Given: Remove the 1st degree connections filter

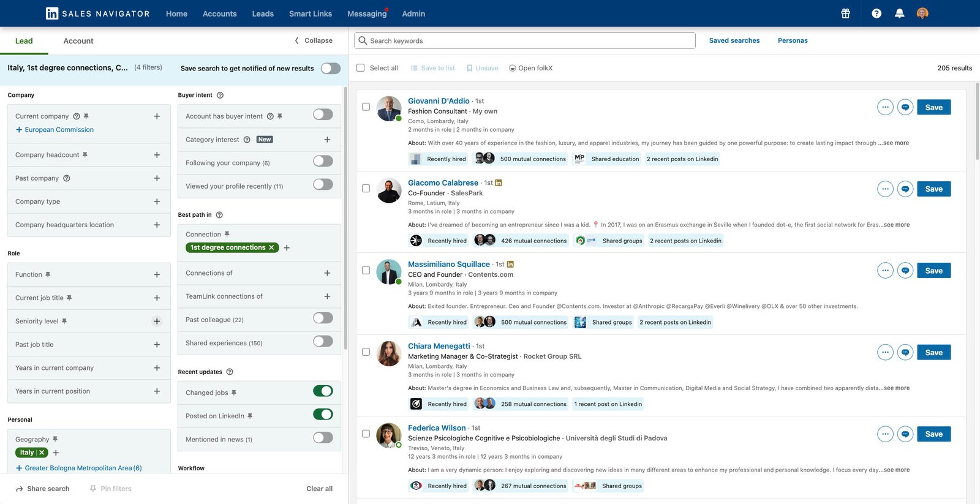Looking at the screenshot, I should click(x=271, y=247).
